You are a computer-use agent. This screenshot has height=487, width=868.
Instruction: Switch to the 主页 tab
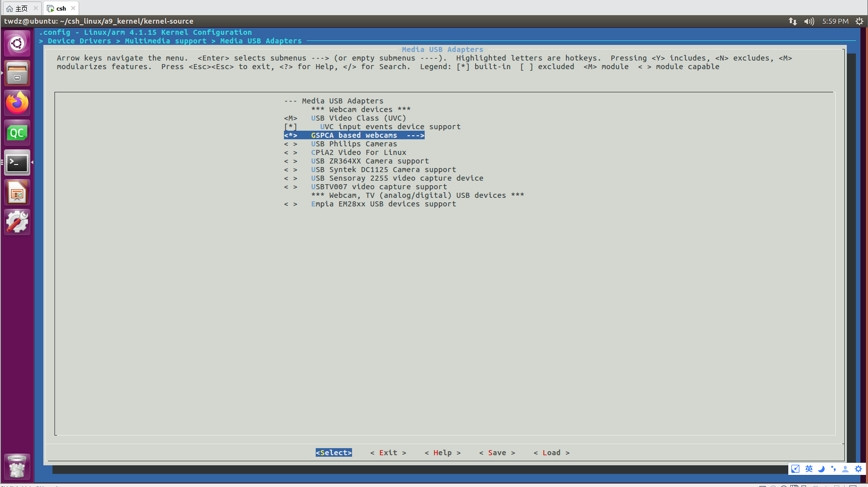point(20,8)
